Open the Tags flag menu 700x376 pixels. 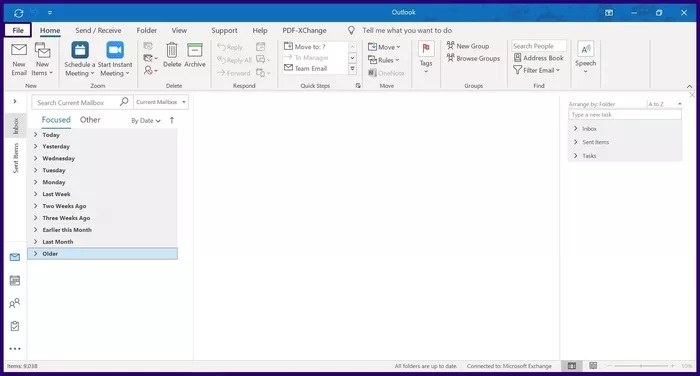(x=426, y=58)
